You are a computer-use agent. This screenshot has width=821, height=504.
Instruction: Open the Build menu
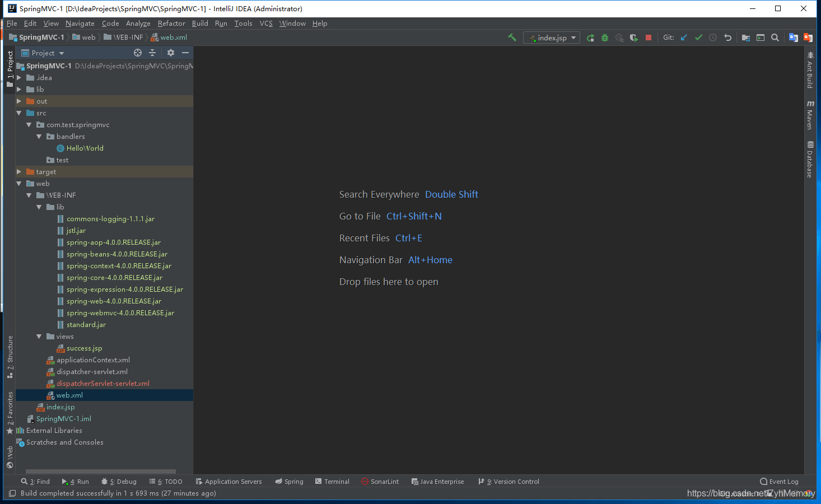click(x=200, y=24)
